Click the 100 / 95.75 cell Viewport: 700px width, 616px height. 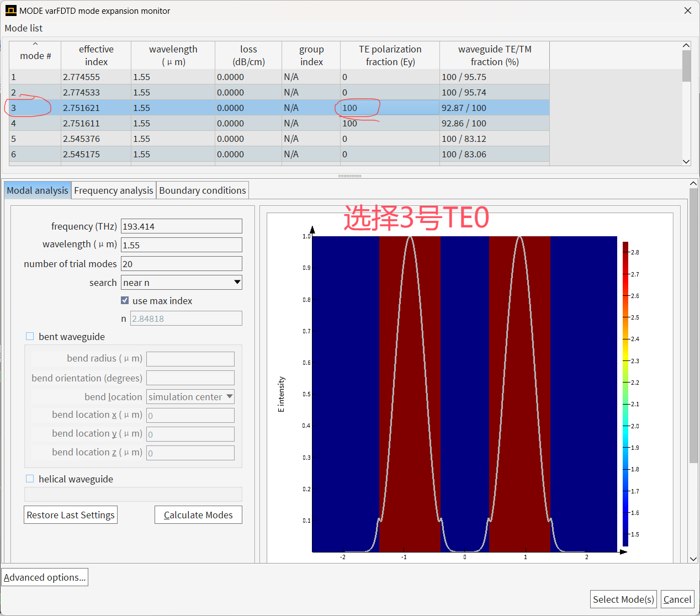495,77
